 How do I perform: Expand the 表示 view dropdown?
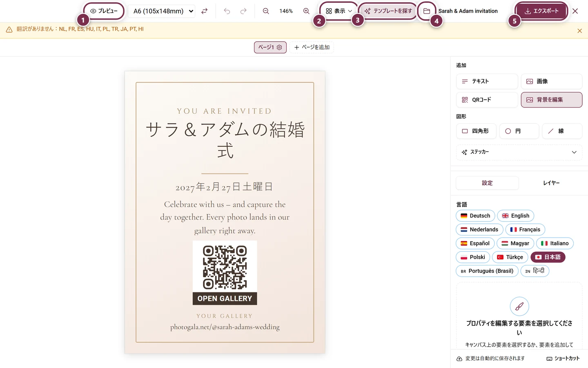(339, 11)
